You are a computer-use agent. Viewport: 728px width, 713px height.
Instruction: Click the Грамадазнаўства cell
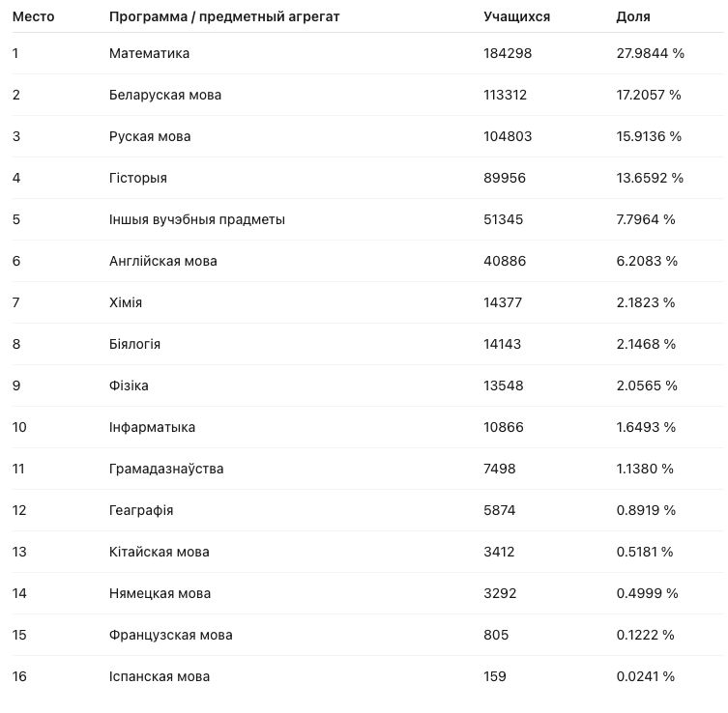[166, 469]
